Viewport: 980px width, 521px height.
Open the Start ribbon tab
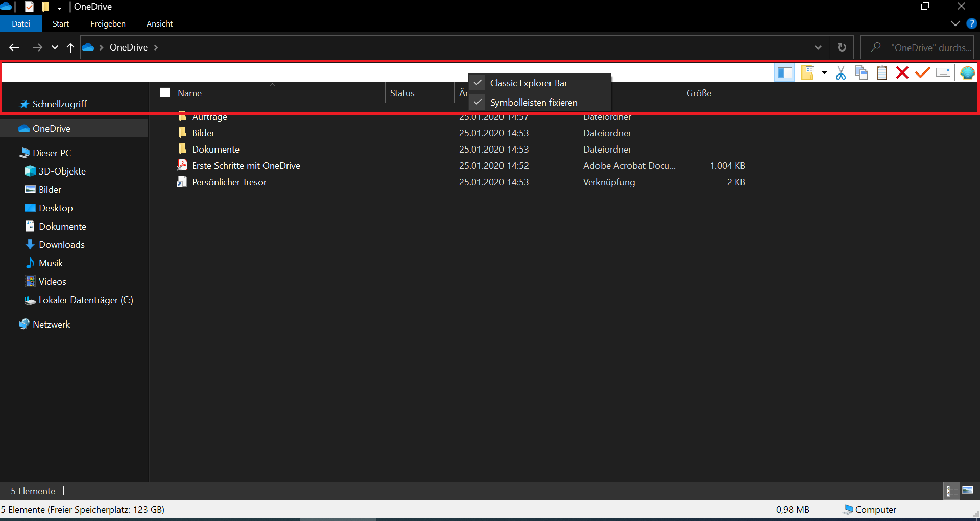coord(61,23)
